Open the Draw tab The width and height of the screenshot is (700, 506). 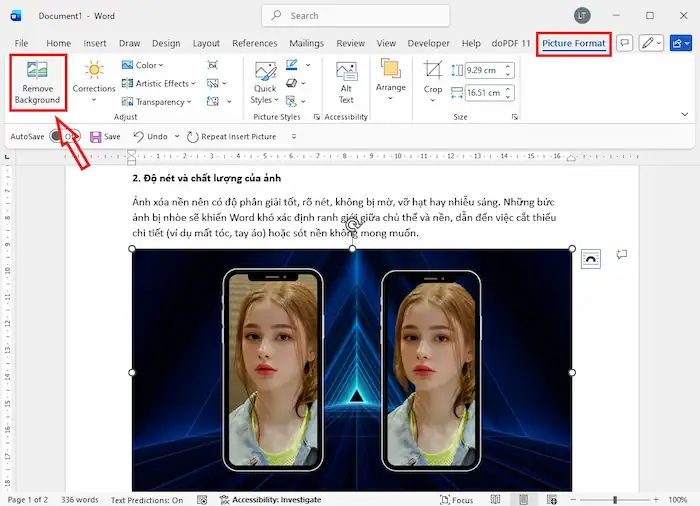(129, 43)
